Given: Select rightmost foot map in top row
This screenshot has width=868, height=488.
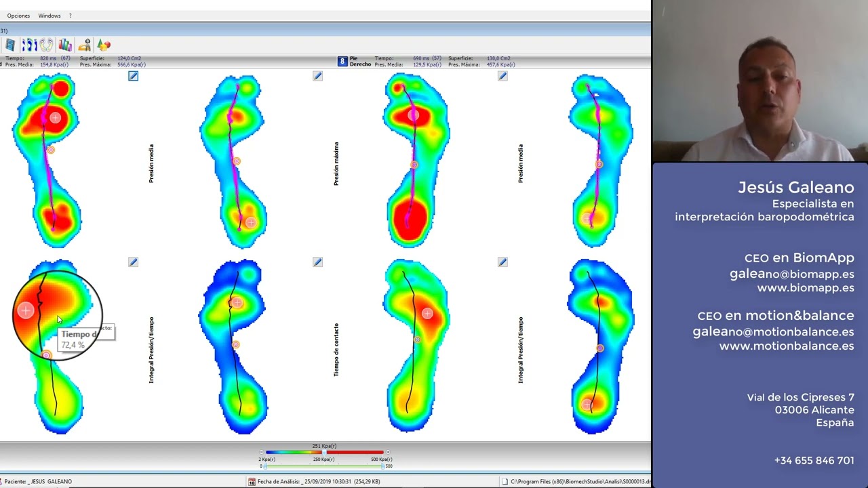Looking at the screenshot, I should pyautogui.click(x=601, y=160).
